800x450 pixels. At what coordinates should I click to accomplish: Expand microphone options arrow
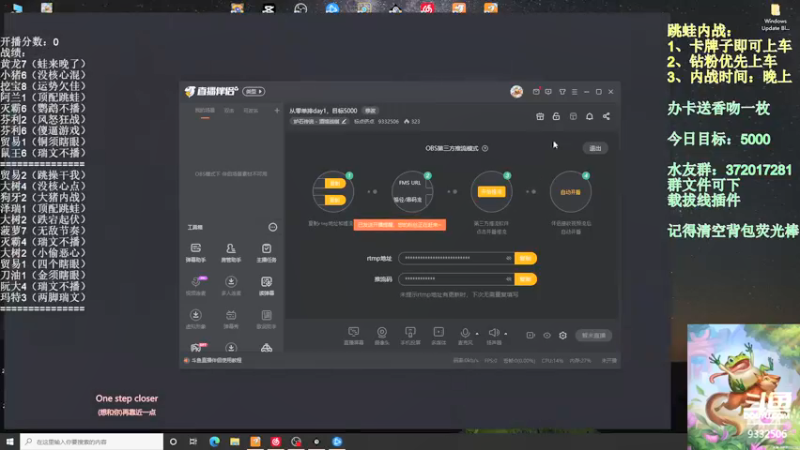(477, 334)
